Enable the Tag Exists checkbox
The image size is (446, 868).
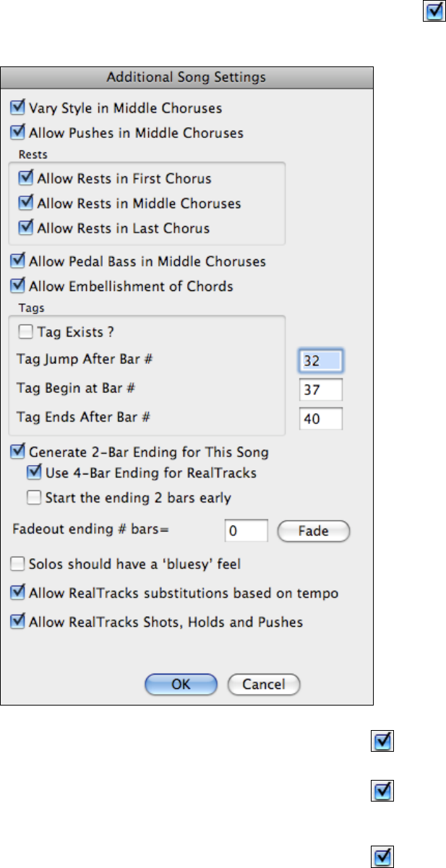pos(27,332)
